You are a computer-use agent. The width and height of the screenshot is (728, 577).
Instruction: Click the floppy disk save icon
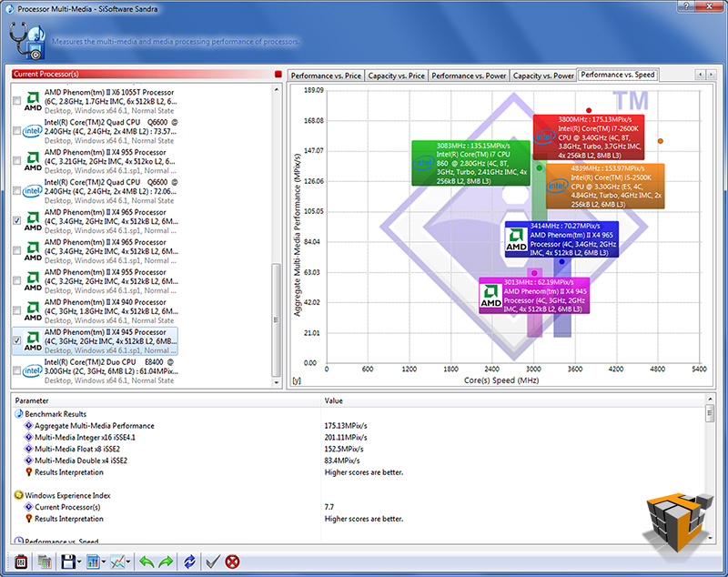68,562
